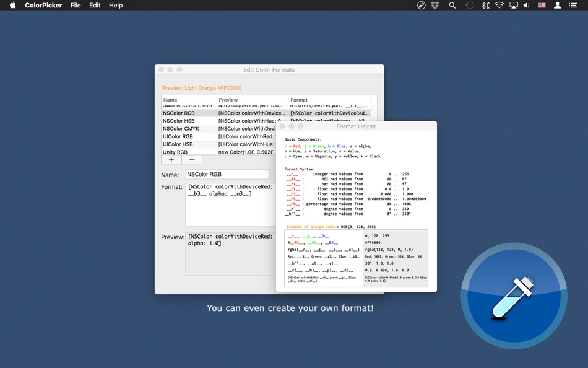588x368 pixels.
Task: Click the Name text field
Action: tap(227, 175)
